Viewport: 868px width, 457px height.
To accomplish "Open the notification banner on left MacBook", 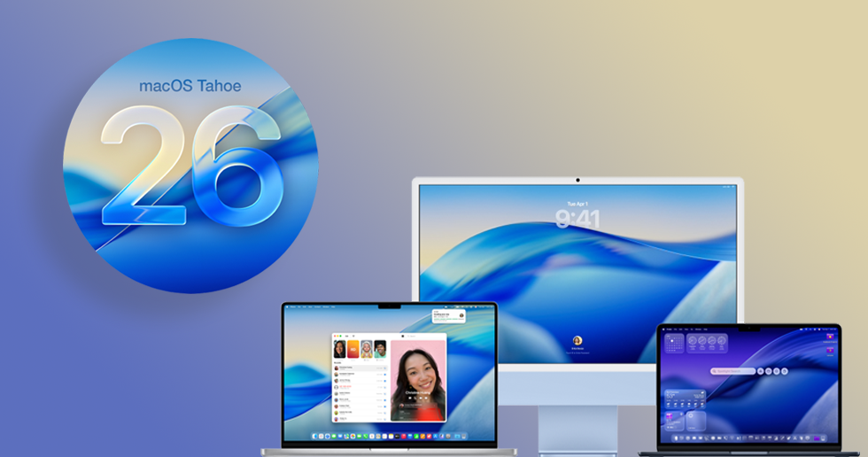I will click(449, 316).
